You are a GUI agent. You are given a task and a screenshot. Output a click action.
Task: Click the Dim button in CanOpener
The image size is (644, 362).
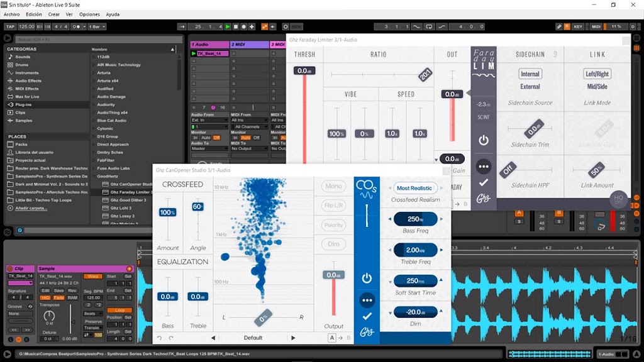pyautogui.click(x=333, y=244)
